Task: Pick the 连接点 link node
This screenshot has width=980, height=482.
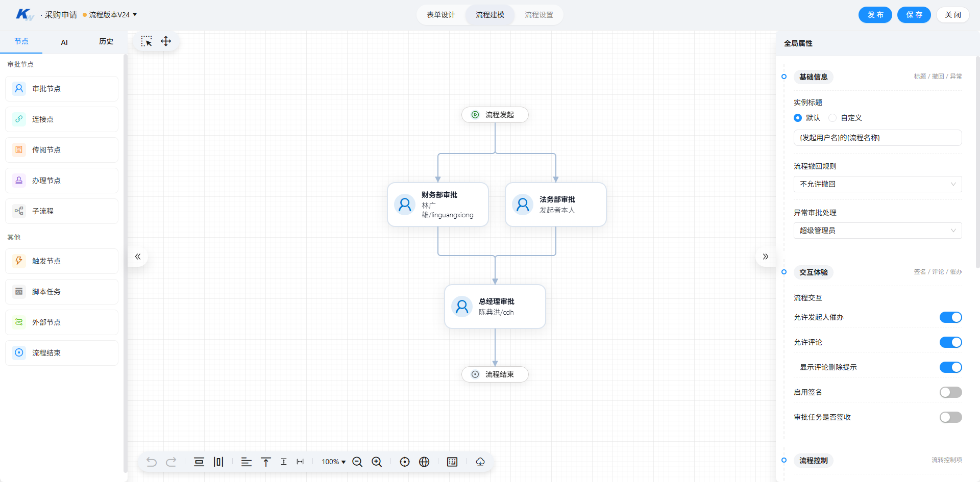Action: click(x=62, y=119)
